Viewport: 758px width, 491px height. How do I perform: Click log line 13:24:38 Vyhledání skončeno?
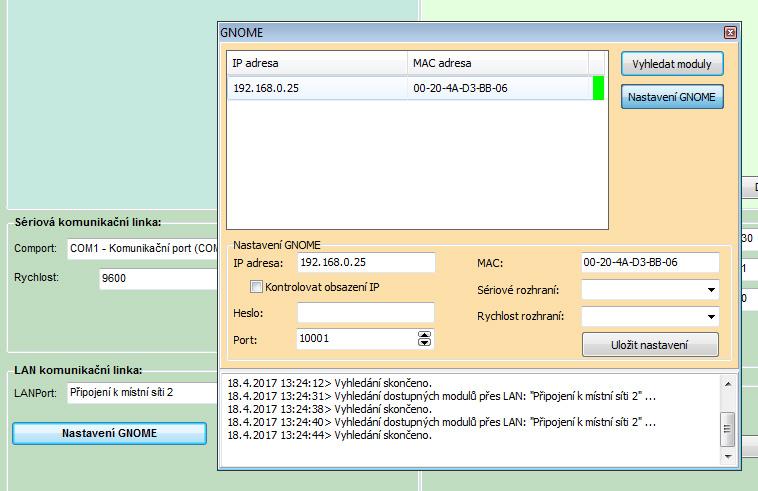329,409
